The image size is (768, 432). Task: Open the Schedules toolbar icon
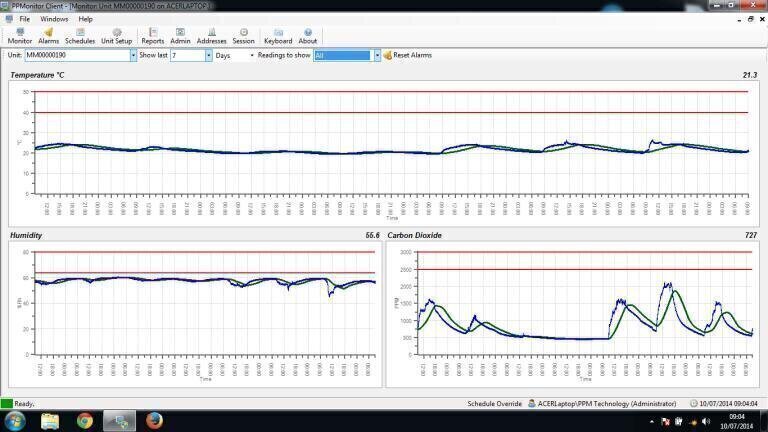80,36
